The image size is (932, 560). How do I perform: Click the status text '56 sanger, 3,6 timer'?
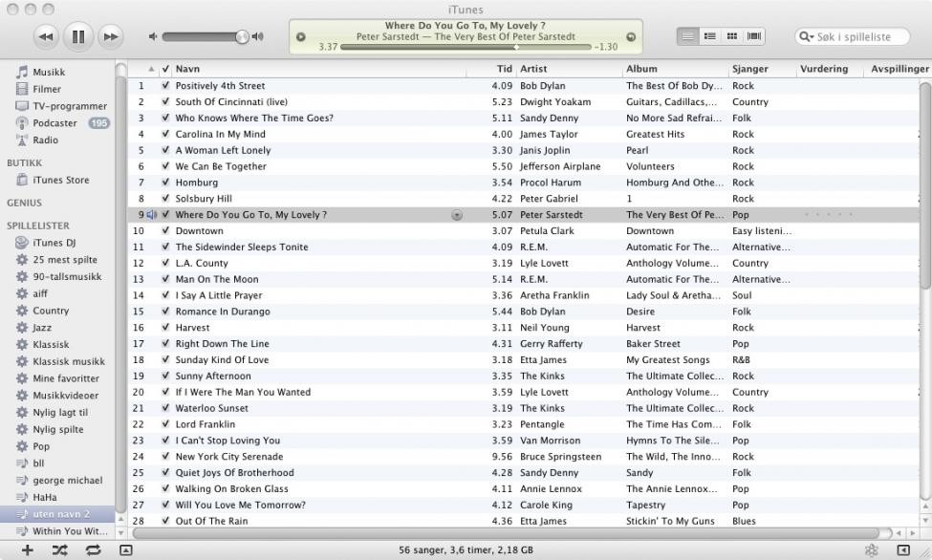click(466, 549)
